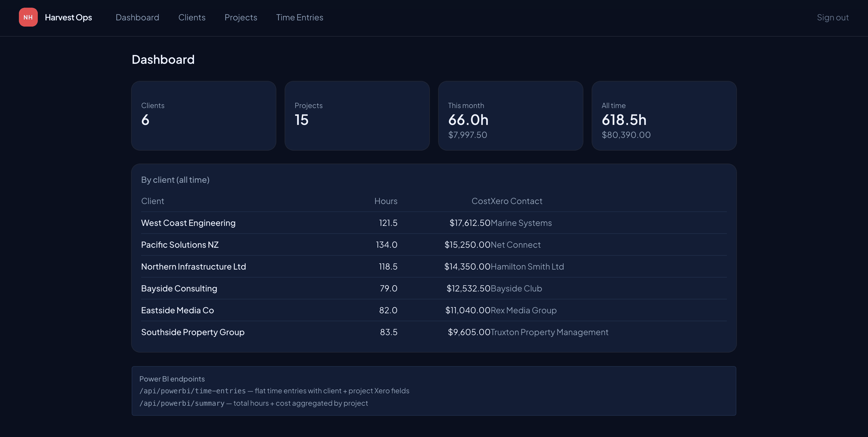
Task: Click the Projects count card
Action: point(357,115)
